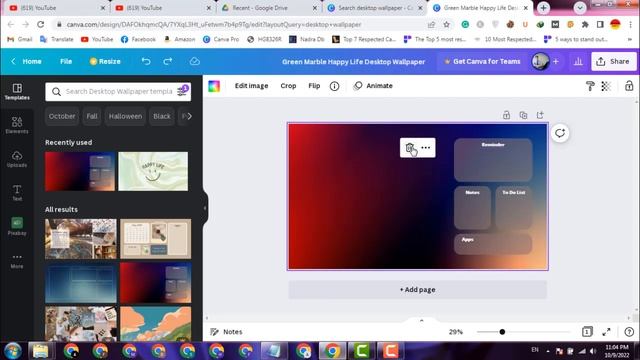Click the profile avatar picture
Viewport: 640px width, 360px height.
[540, 62]
